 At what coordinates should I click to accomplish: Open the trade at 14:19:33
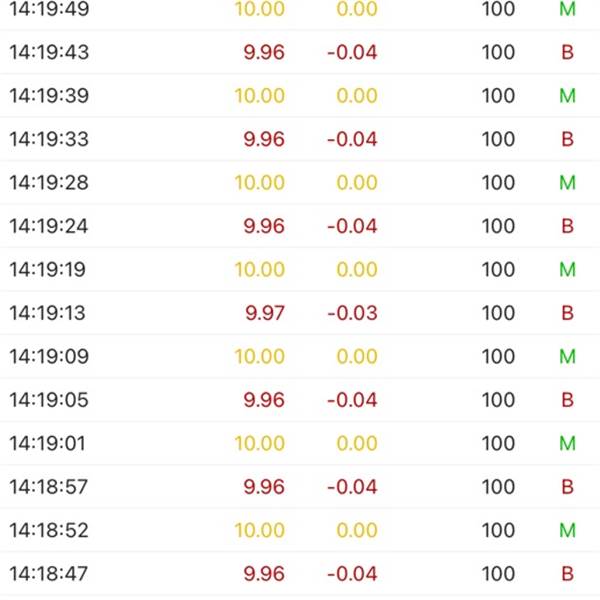[x=300, y=139]
